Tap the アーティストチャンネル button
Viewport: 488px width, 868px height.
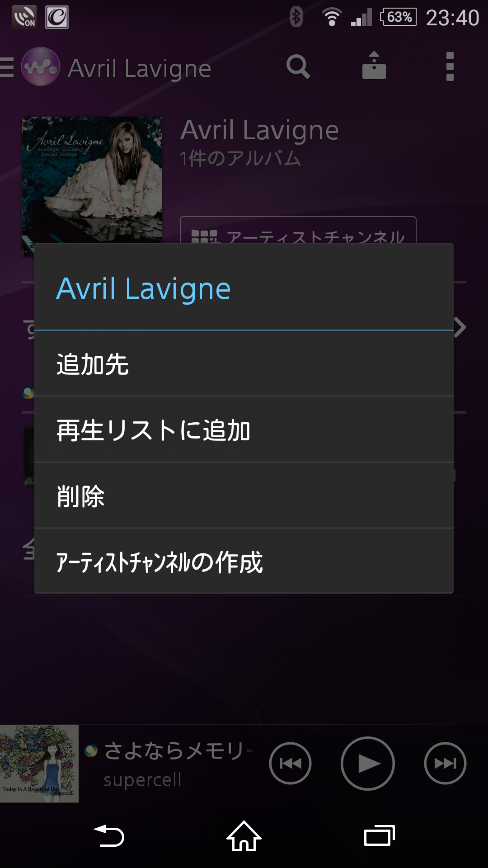(298, 230)
